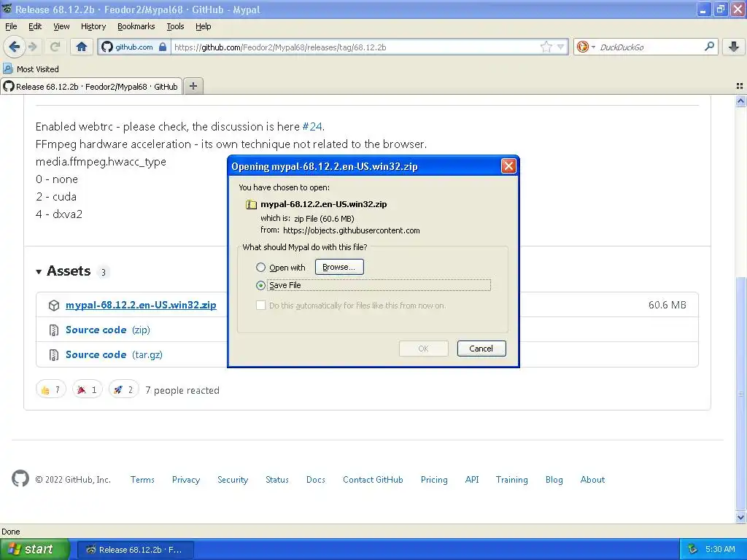This screenshot has width=747, height=560.
Task: Click the GitHub Octocat logo in footer
Action: point(20,478)
